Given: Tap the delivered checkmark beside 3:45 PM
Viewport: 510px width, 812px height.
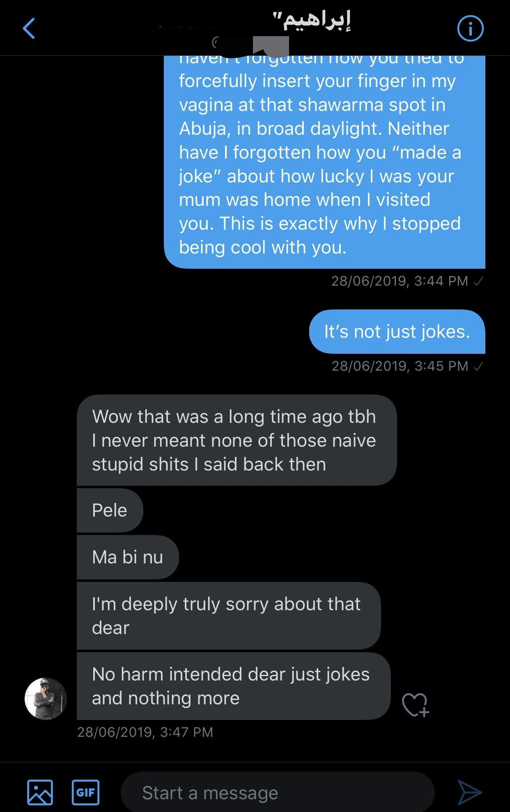Looking at the screenshot, I should pos(478,366).
